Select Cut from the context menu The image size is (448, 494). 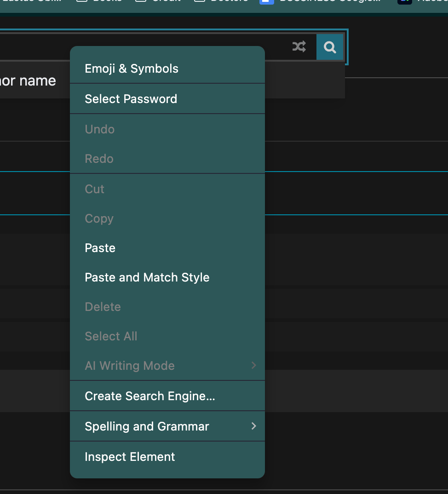click(x=95, y=189)
